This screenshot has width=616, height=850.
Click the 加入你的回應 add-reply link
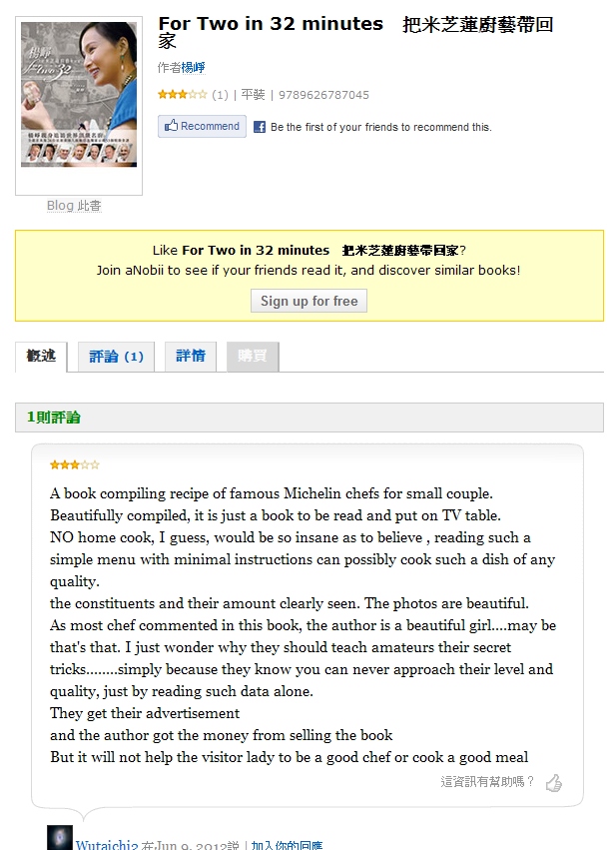coord(287,845)
